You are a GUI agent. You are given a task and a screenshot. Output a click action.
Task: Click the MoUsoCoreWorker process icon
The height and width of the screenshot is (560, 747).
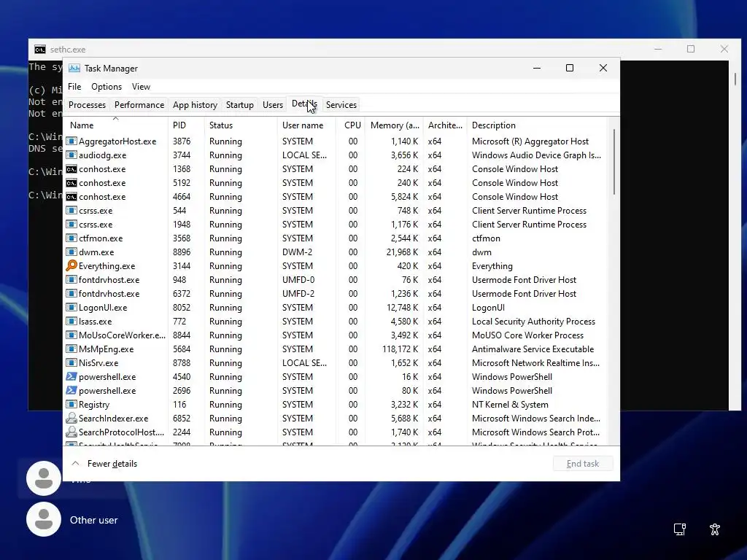pos(71,335)
